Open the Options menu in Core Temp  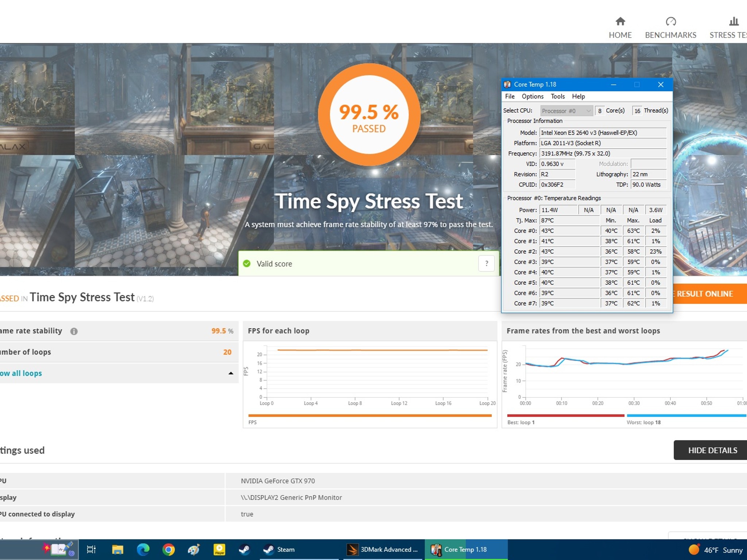point(533,96)
